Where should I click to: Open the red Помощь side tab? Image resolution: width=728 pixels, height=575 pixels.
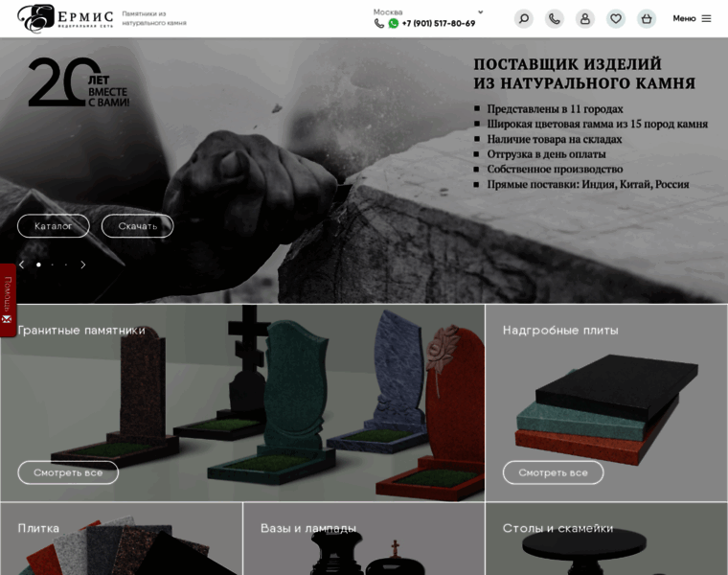tap(8, 300)
